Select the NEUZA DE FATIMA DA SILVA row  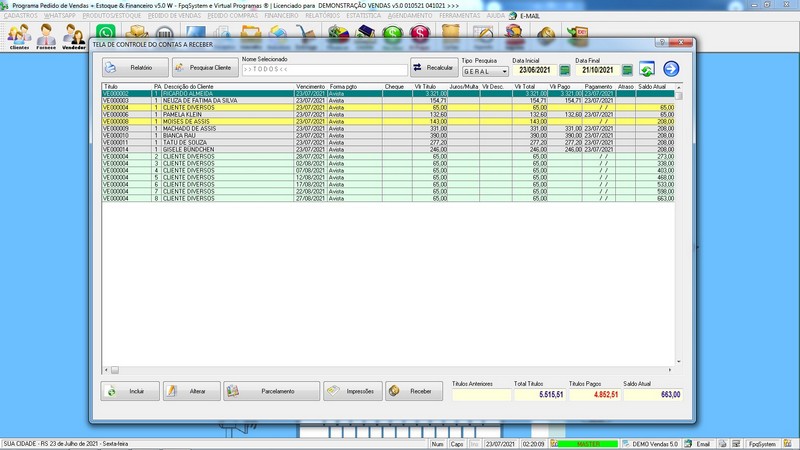[x=388, y=101]
